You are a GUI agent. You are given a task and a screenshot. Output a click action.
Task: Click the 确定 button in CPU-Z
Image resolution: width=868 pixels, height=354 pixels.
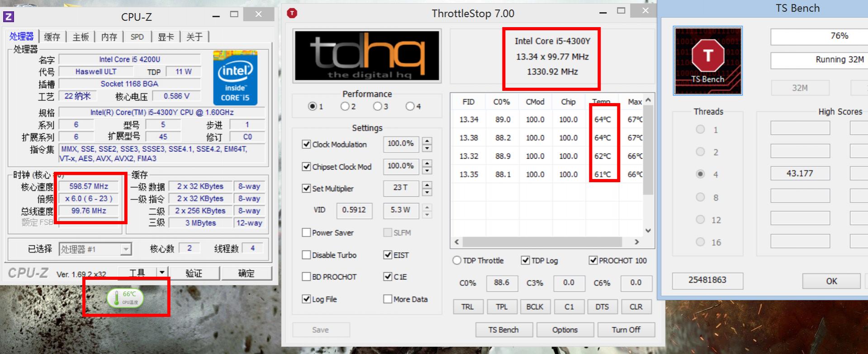[247, 273]
